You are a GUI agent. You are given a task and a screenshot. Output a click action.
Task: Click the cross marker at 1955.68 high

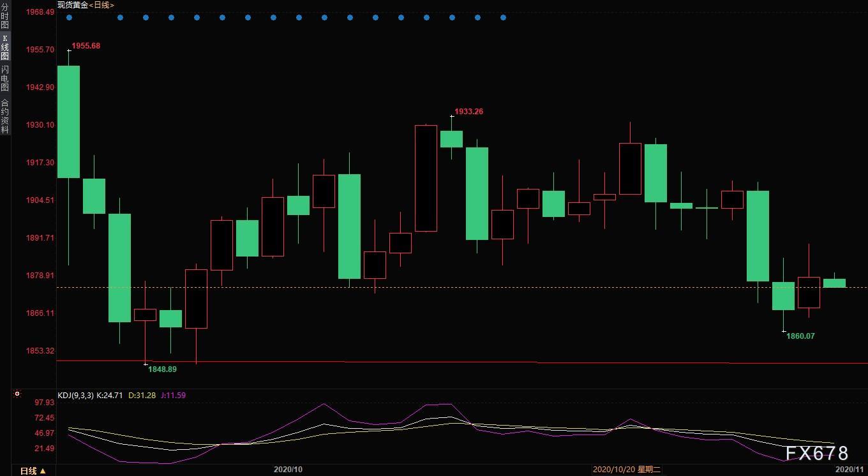click(x=69, y=50)
